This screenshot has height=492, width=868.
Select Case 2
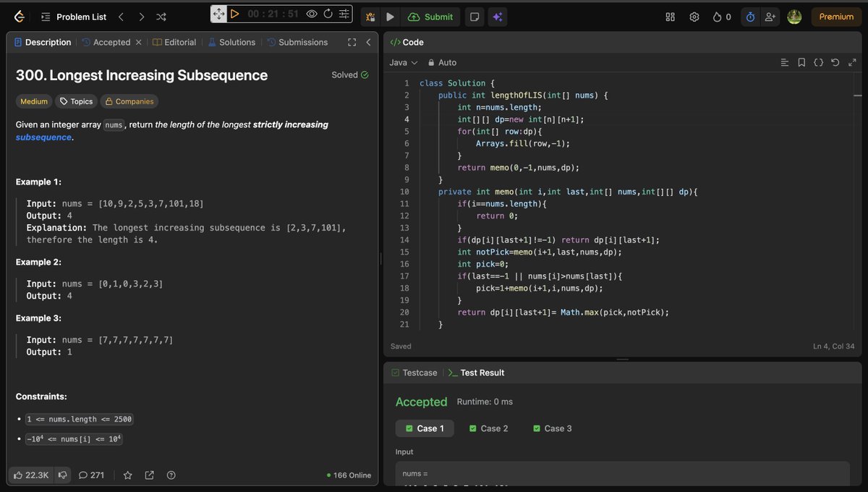point(488,428)
